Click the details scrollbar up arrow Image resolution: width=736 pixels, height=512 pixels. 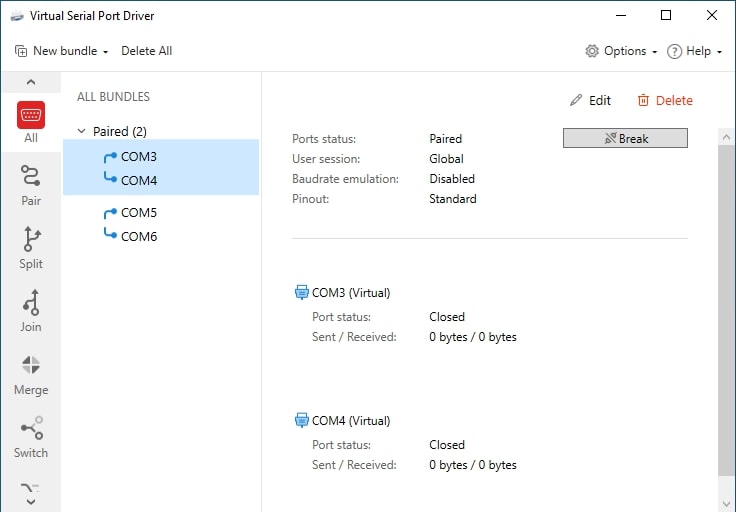(726, 137)
